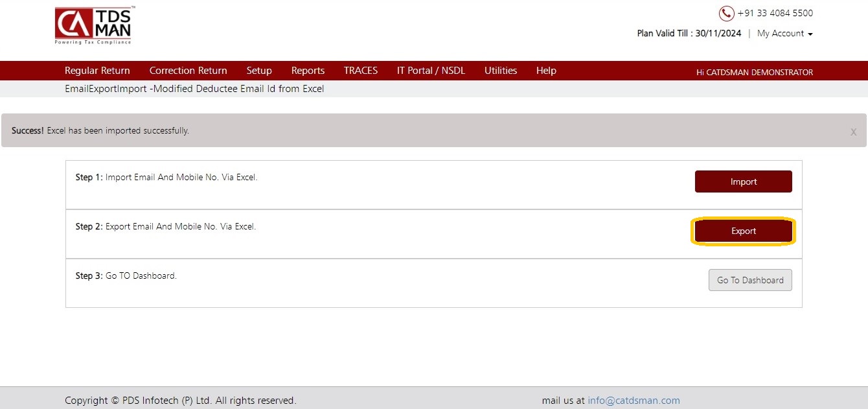The image size is (868, 409).
Task: Click the CA TDSMAN logo
Action: coord(94,26)
